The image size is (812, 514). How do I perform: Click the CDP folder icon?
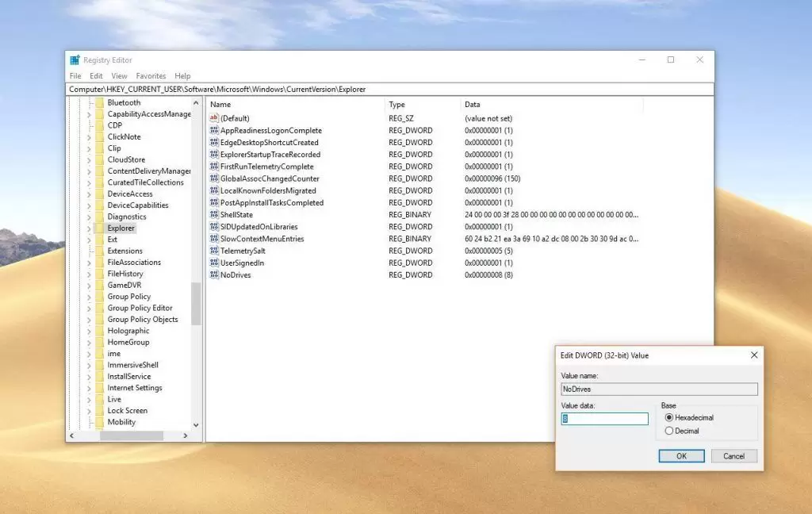click(99, 125)
